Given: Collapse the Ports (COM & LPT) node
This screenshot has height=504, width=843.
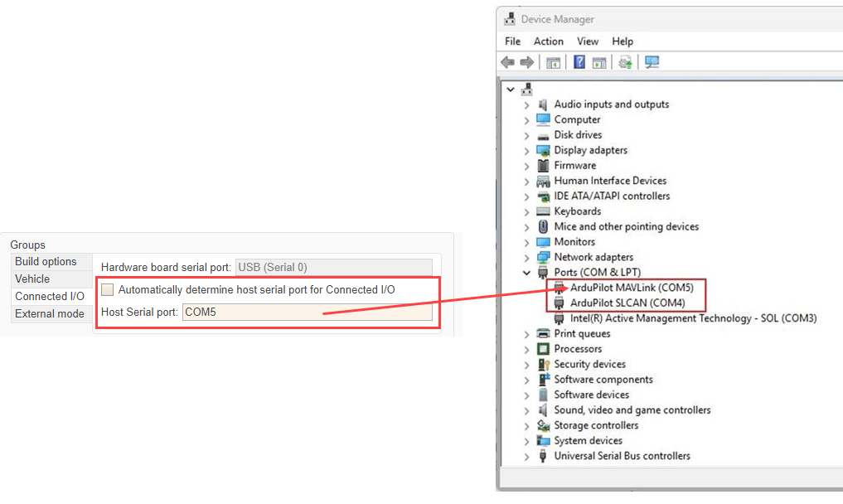Looking at the screenshot, I should click(x=526, y=273).
